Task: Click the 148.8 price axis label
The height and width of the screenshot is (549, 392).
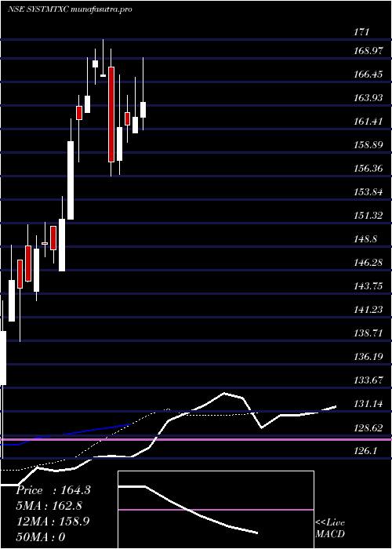Action: (x=366, y=238)
